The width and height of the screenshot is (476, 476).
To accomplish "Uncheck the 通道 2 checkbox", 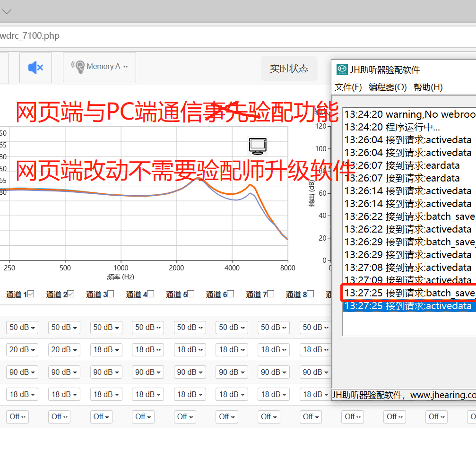I will tap(71, 294).
